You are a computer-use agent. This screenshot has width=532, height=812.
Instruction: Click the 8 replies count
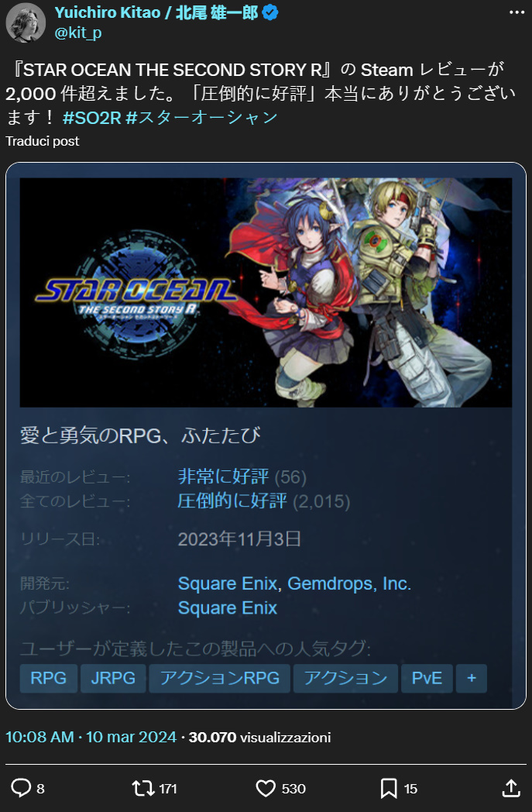(40, 789)
